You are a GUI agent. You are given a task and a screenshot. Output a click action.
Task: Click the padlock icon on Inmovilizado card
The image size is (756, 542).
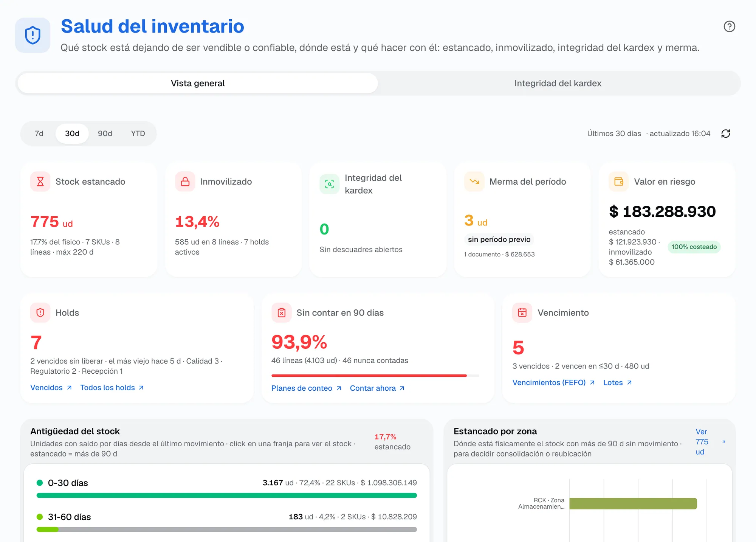pos(185,182)
